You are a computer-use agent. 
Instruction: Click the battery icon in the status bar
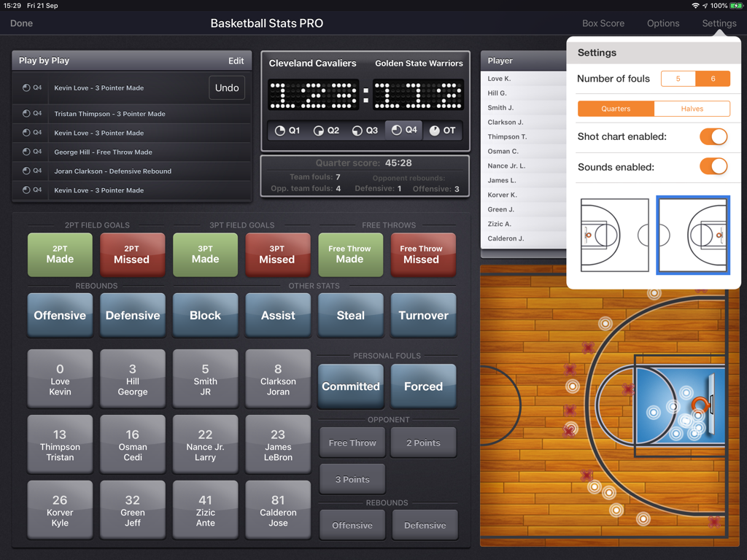[x=736, y=4]
